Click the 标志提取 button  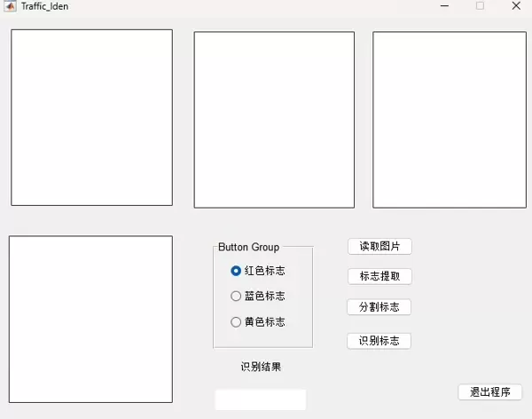(x=379, y=276)
